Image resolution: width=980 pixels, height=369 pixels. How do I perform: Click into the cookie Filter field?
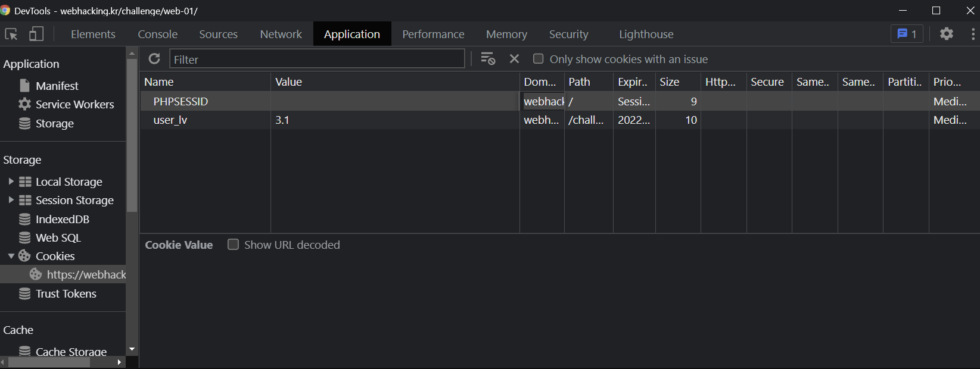coord(317,59)
